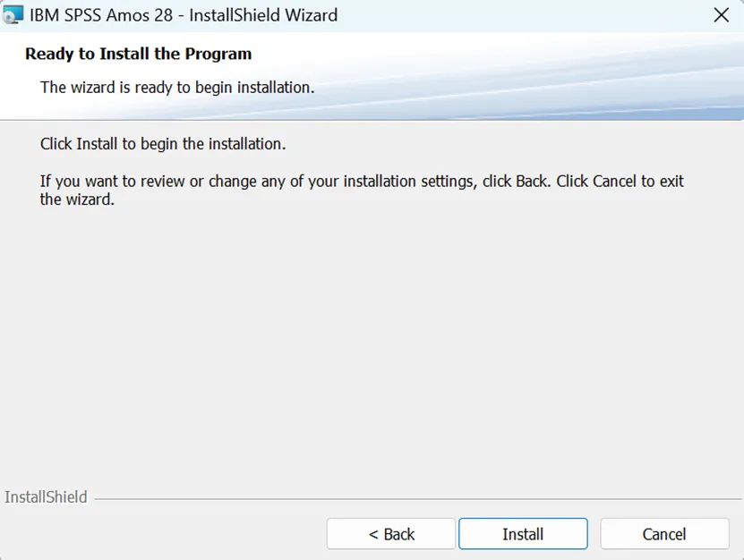The height and width of the screenshot is (560, 744).
Task: Go back with the < Back button
Action: click(391, 534)
